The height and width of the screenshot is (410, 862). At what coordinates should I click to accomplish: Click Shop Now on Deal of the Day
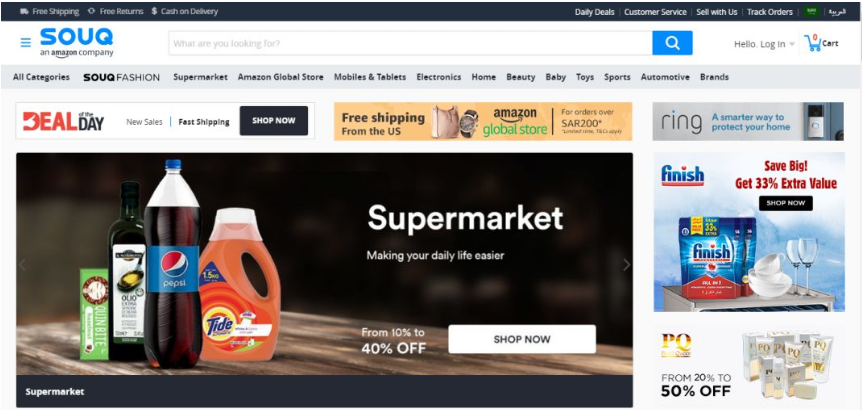(274, 121)
